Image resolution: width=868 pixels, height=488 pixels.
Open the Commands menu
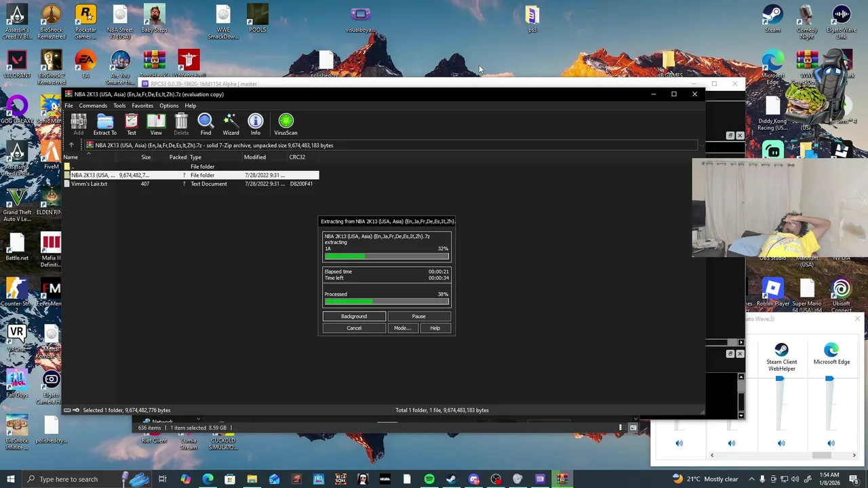point(93,106)
